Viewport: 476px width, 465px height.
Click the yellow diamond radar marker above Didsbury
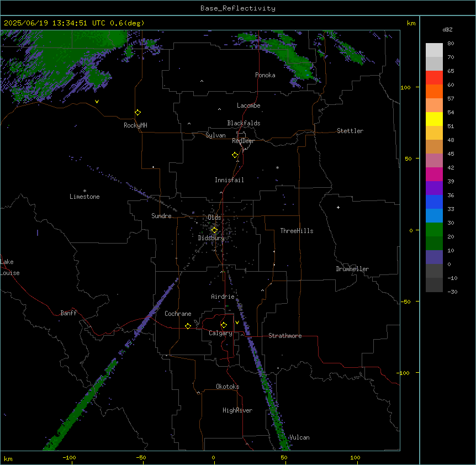click(214, 230)
